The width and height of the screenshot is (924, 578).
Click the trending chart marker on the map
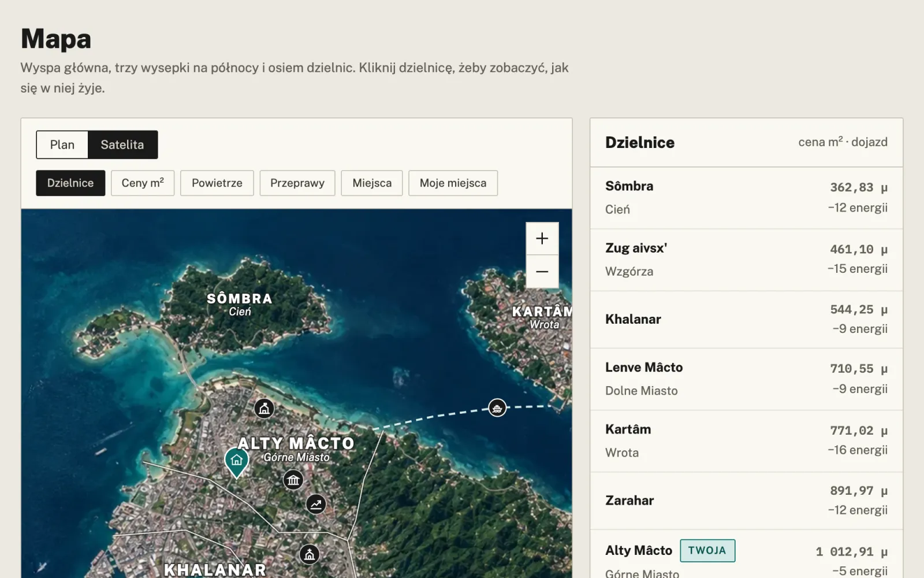pyautogui.click(x=315, y=504)
